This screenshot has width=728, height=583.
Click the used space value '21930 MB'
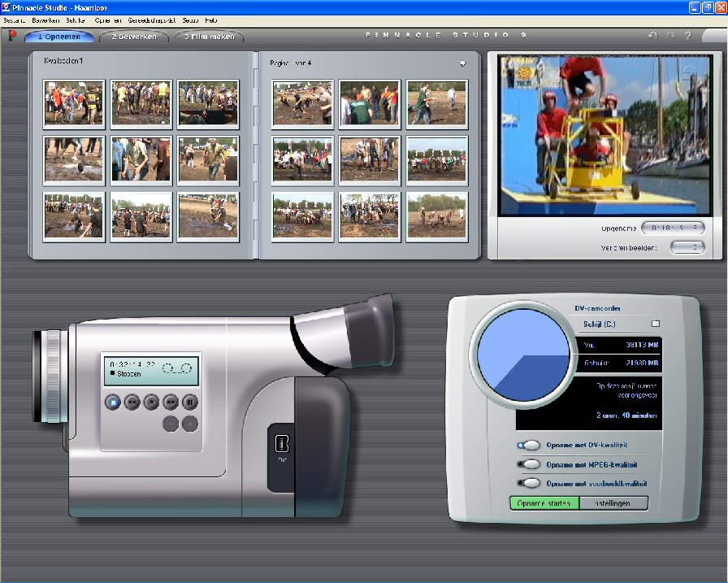[642, 363]
